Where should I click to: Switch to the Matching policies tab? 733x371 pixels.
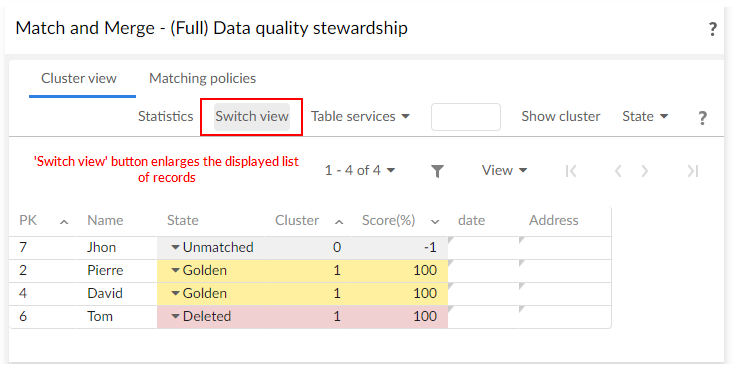[x=202, y=78]
